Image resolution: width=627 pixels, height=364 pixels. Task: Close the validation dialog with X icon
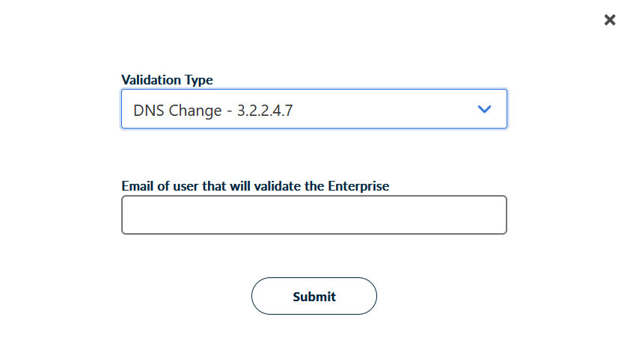tap(610, 20)
